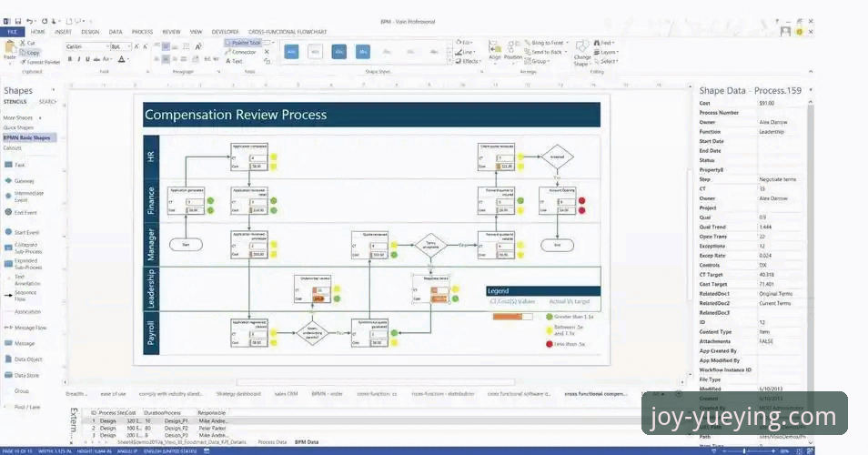
Task: Open the FILE tab
Action: [12, 32]
